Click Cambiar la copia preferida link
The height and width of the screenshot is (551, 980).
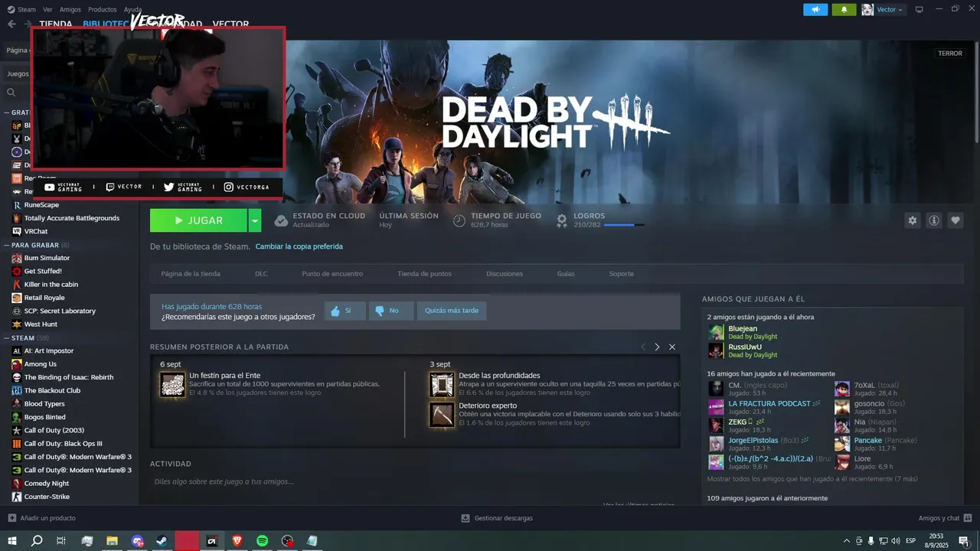pos(299,246)
